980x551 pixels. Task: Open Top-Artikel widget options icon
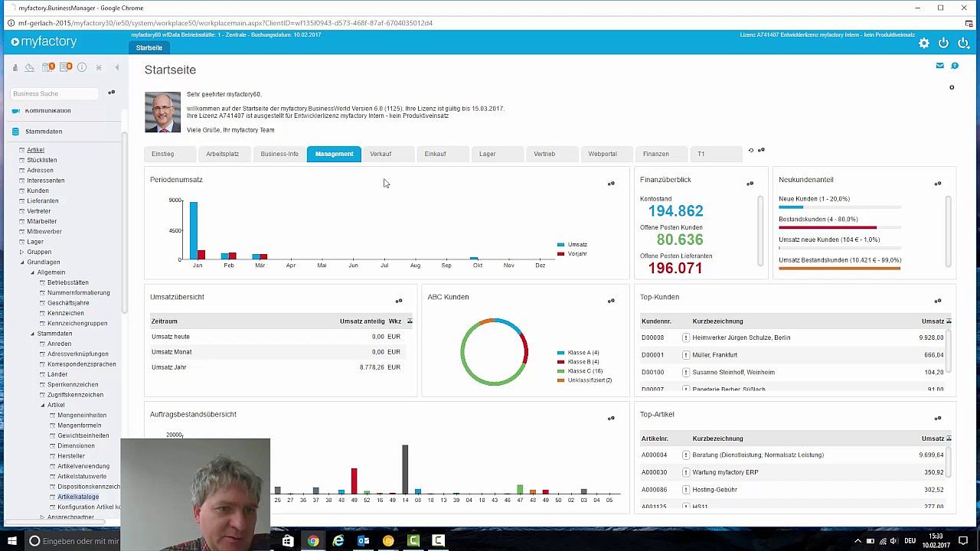pyautogui.click(x=938, y=418)
